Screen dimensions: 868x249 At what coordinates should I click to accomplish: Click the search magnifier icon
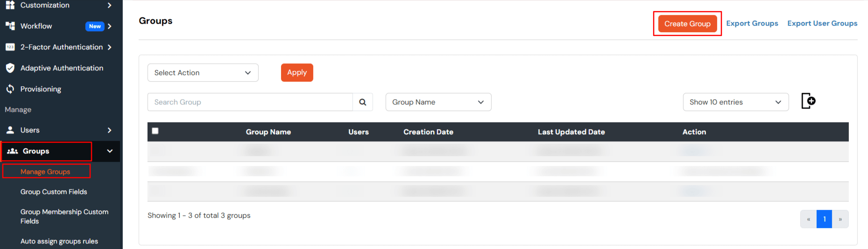pos(362,102)
